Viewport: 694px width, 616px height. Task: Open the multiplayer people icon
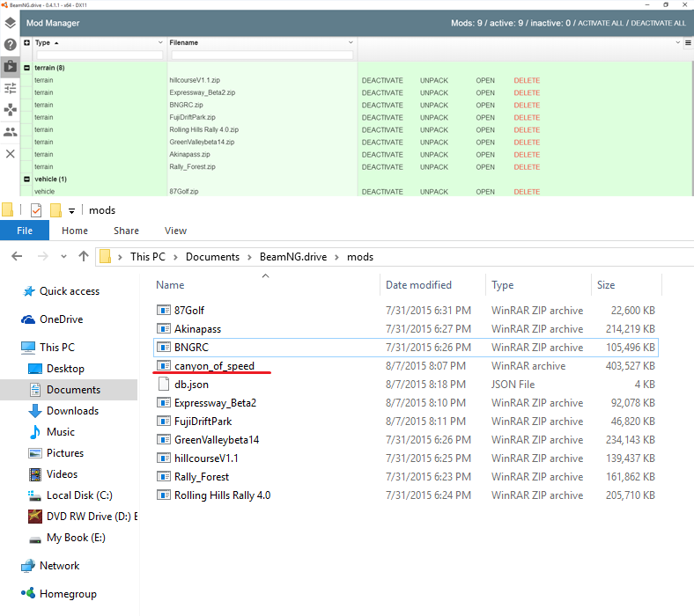point(11,132)
